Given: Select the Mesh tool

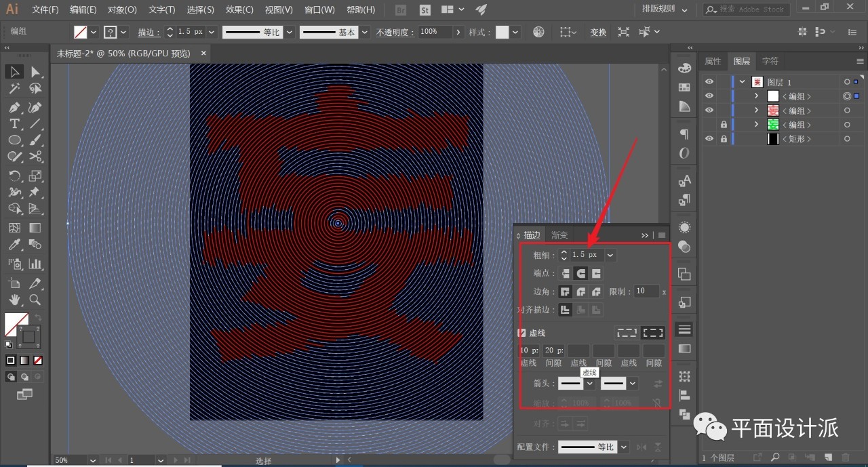Looking at the screenshot, I should pos(14,228).
